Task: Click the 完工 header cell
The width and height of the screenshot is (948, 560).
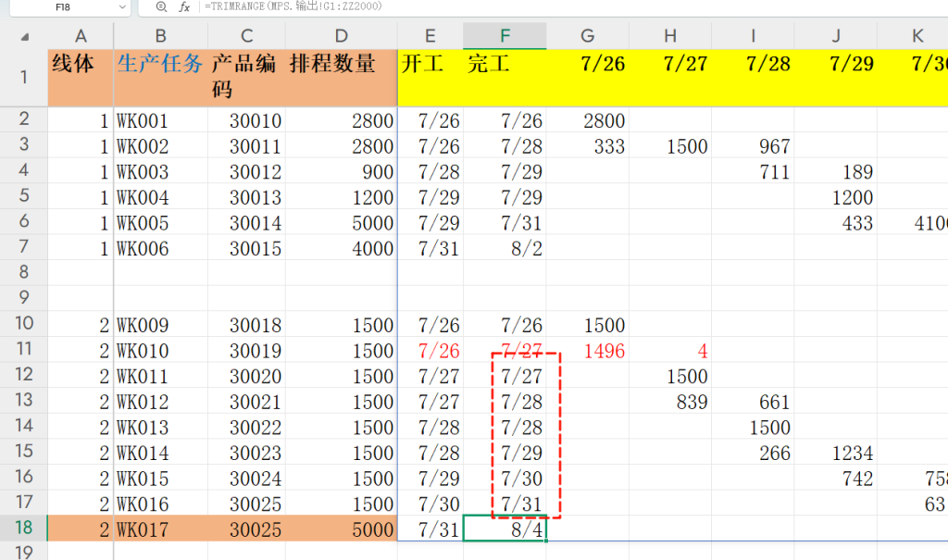Action: click(x=505, y=78)
